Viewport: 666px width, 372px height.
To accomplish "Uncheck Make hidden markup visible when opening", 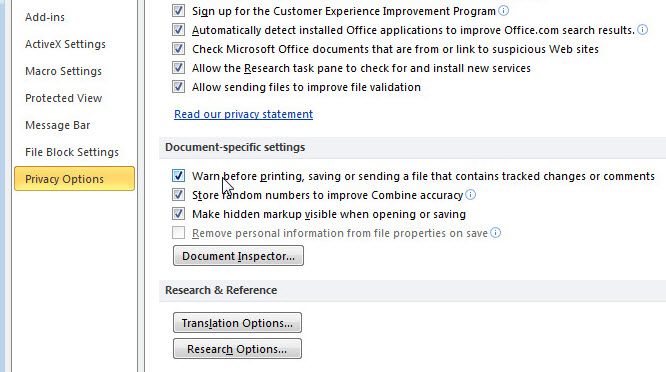I will click(178, 214).
